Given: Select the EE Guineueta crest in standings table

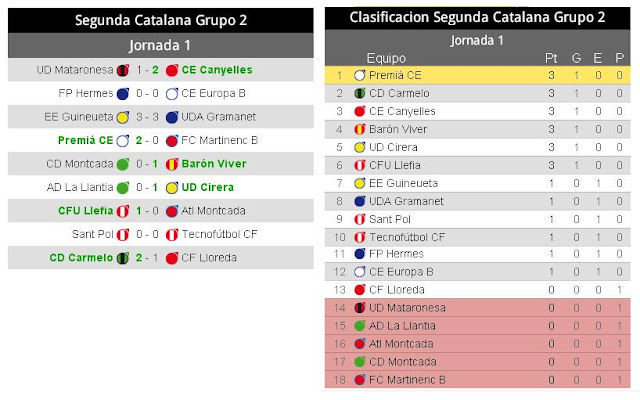Looking at the screenshot, I should (359, 183).
